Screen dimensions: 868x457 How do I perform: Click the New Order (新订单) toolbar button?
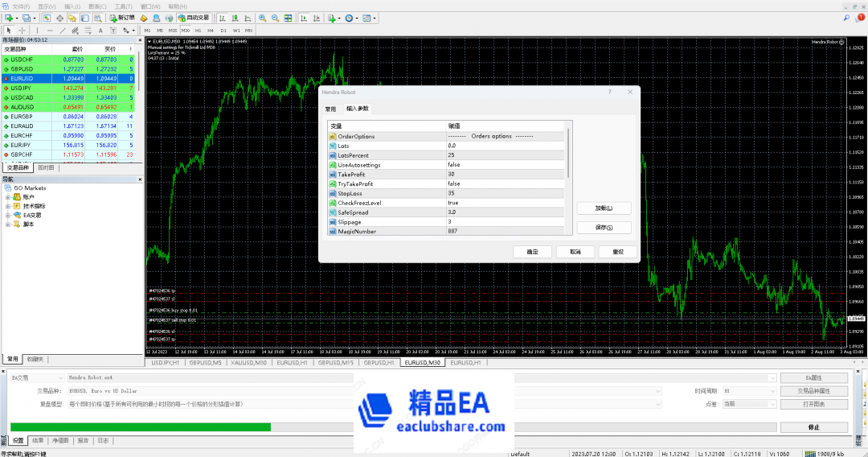[122, 18]
